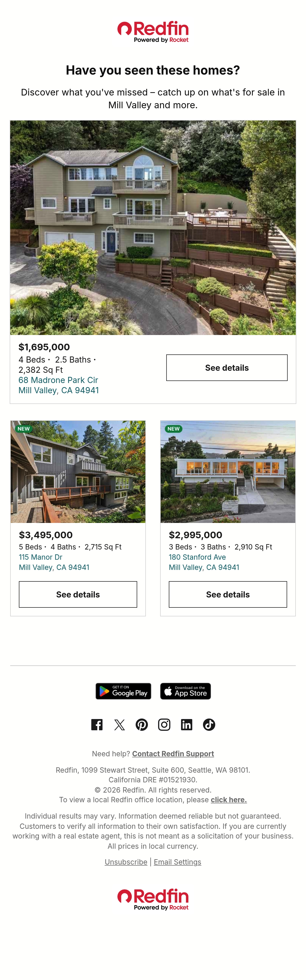Open the 68 Madrone Park Cir address link
Viewport: 306px width, 980px height.
59,385
